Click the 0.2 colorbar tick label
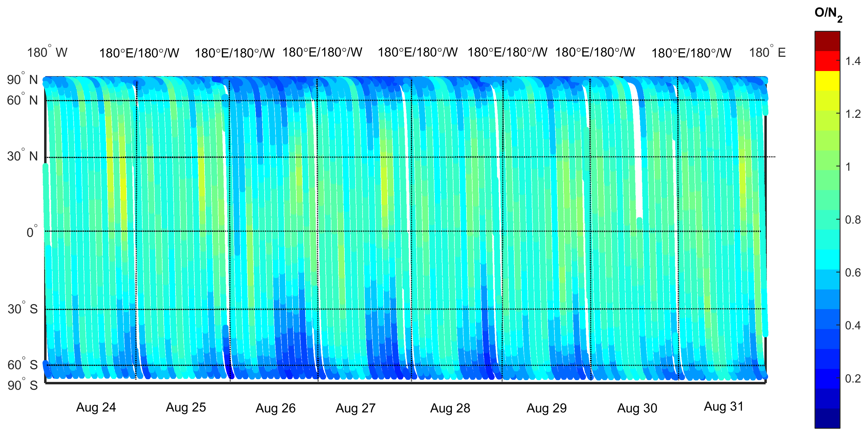This screenshot has height=436, width=868. 853,379
